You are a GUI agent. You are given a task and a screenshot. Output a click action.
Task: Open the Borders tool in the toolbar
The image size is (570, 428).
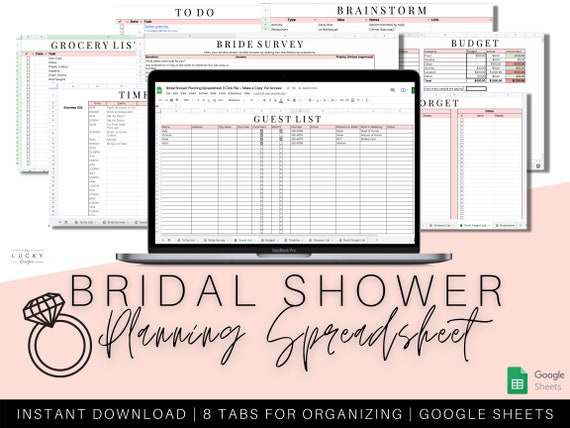[294, 100]
